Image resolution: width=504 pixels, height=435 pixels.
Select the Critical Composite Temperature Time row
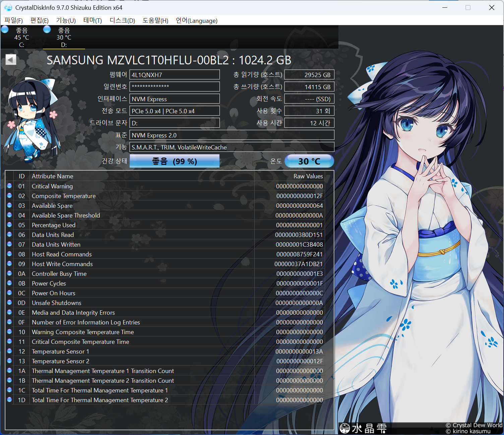(165, 341)
